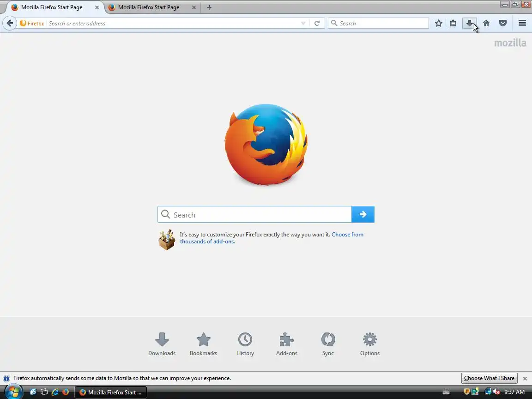Click the info icon in notification bar
This screenshot has height=399, width=532.
(6, 378)
